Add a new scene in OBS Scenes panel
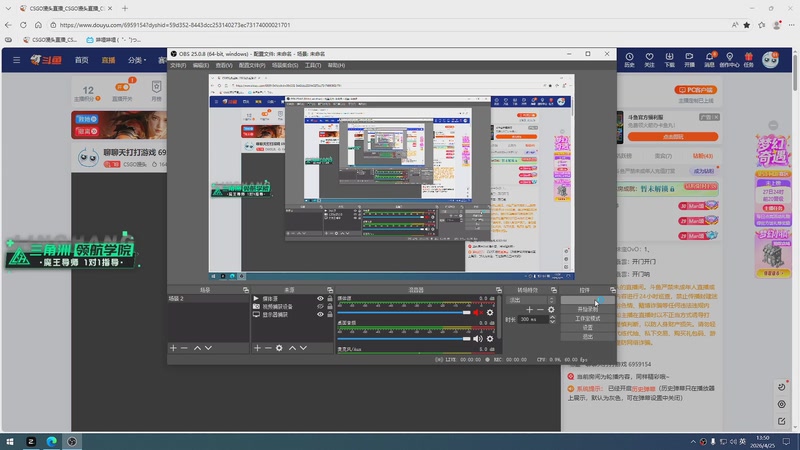 [x=173, y=348]
